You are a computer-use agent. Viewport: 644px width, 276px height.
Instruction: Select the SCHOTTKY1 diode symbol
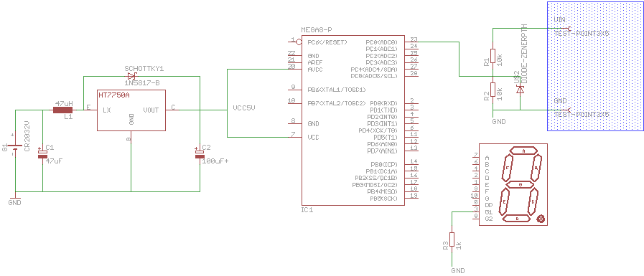[131, 76]
